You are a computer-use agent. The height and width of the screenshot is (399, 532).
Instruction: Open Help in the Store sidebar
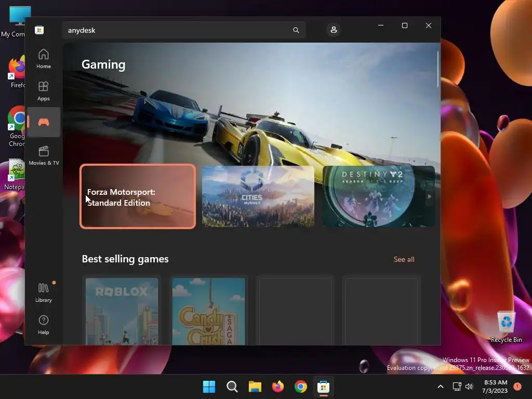point(44,325)
